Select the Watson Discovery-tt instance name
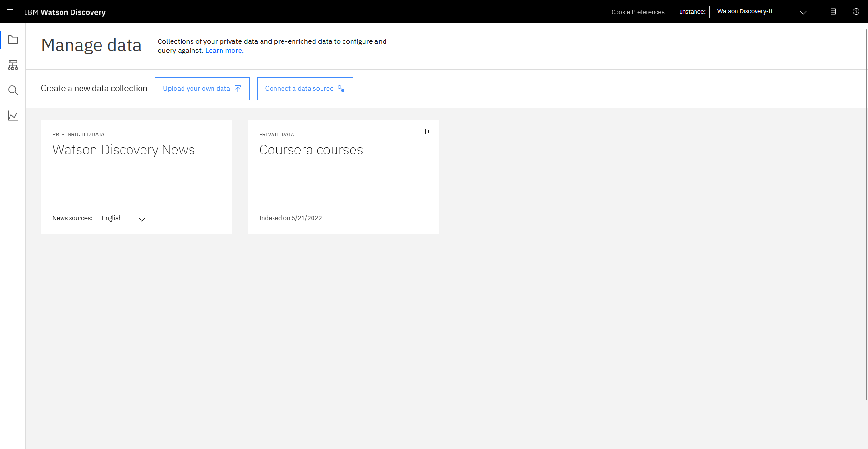This screenshot has height=449, width=868. point(745,11)
